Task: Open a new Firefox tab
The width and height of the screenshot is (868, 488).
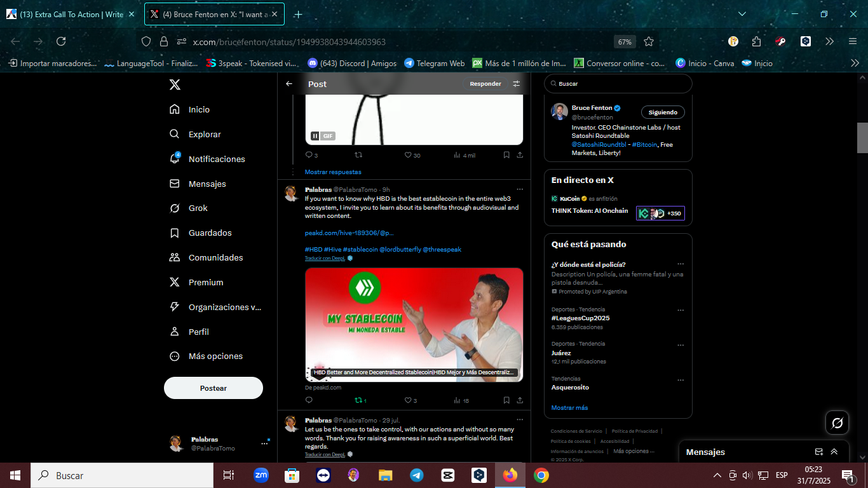Action: pyautogui.click(x=298, y=14)
